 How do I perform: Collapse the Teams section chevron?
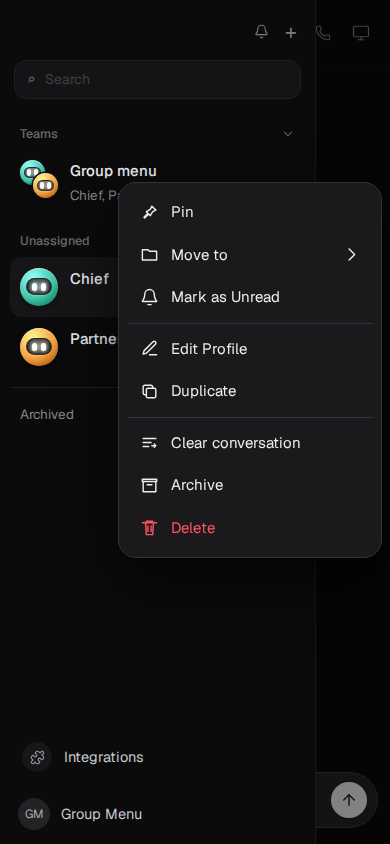click(288, 134)
